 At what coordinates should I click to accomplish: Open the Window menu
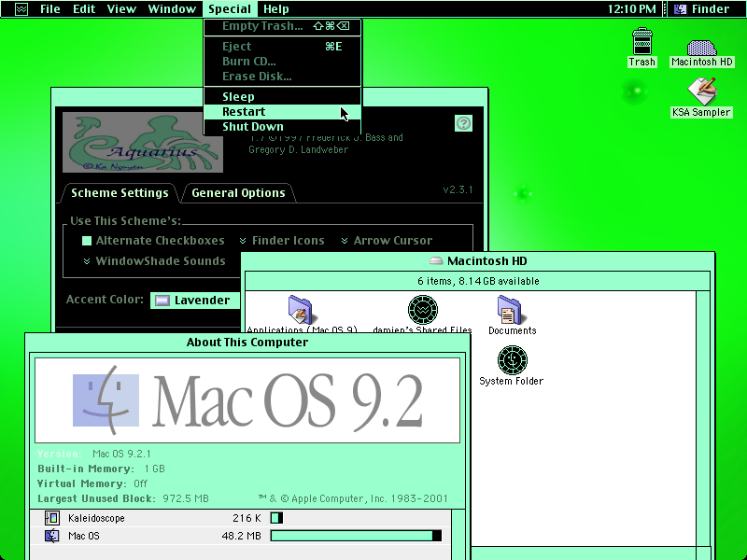172,9
